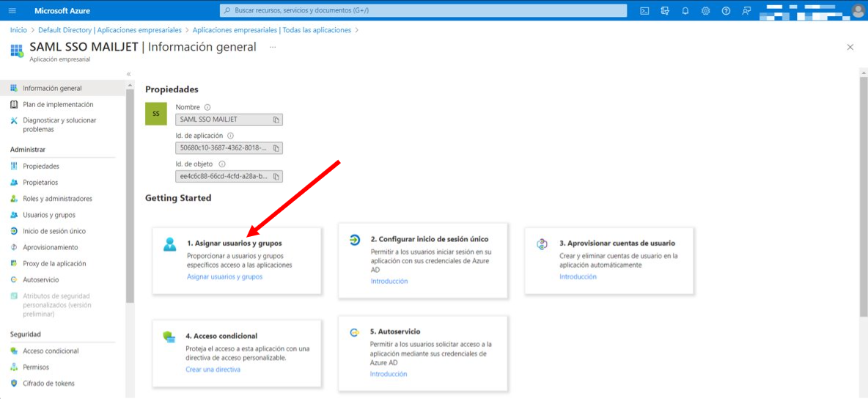Click the search box Buscar recursos, servicios y documentos
This screenshot has width=868, height=399.
coord(424,10)
